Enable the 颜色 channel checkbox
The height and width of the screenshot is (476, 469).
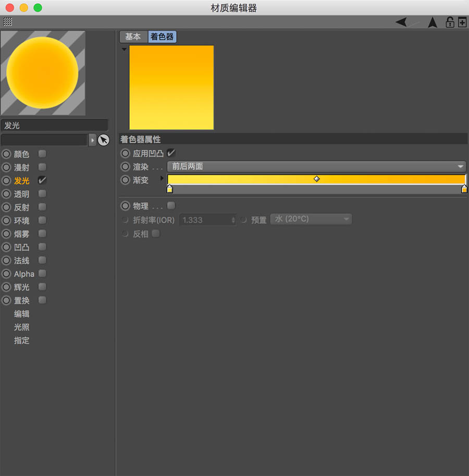point(42,154)
